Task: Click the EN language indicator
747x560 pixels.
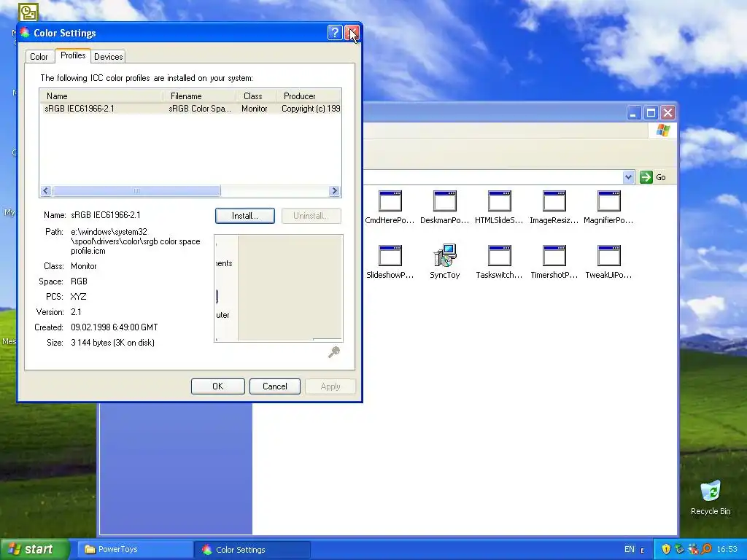Action: tap(630, 550)
